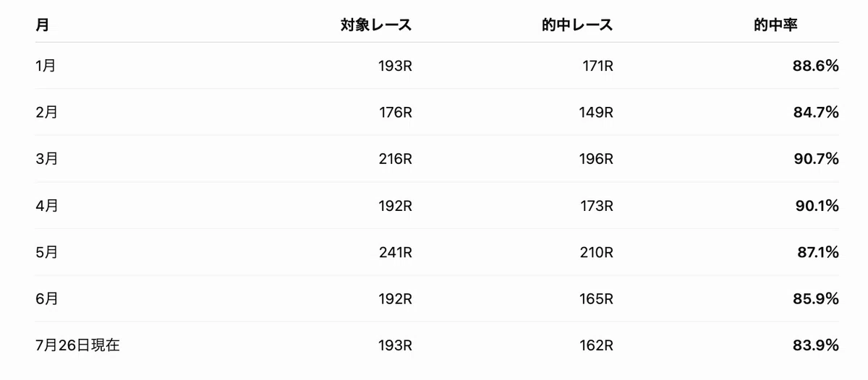This screenshot has height=380, width=868.
Task: Click the 216R target races cell
Action: pyautogui.click(x=395, y=159)
